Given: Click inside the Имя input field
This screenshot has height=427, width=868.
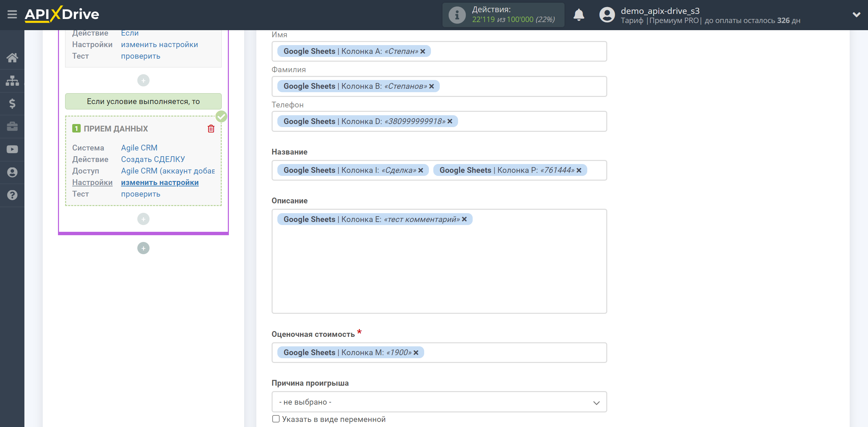Looking at the screenshot, I should coord(439,52).
